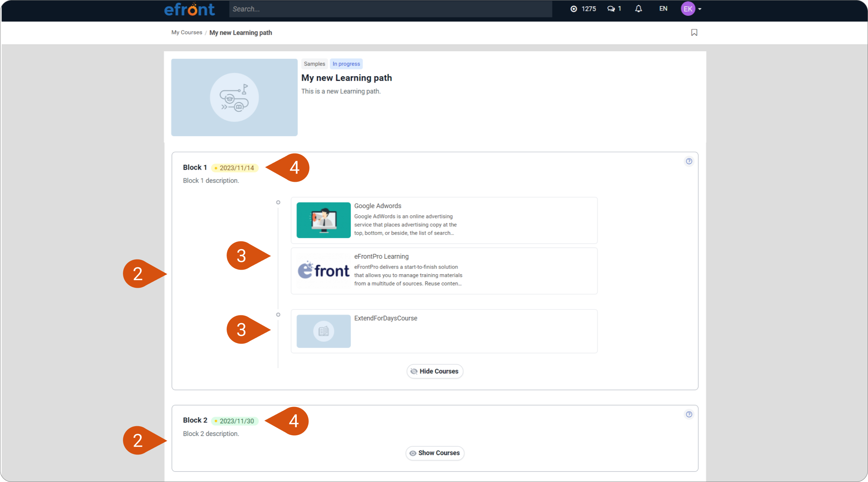This screenshot has height=482, width=868.
Task: Open the ExtendForDaysCourse course
Action: pyautogui.click(x=444, y=331)
